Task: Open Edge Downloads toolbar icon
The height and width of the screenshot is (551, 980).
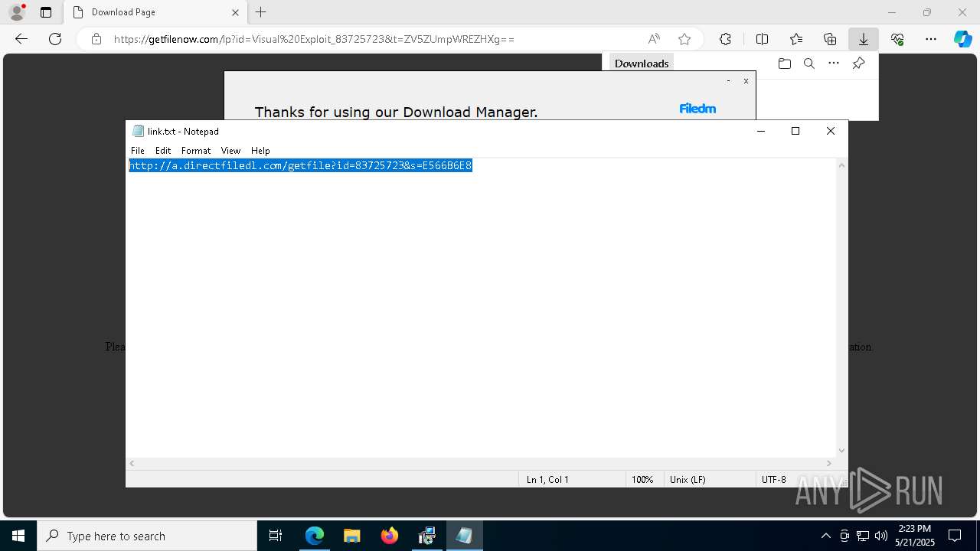Action: [864, 39]
